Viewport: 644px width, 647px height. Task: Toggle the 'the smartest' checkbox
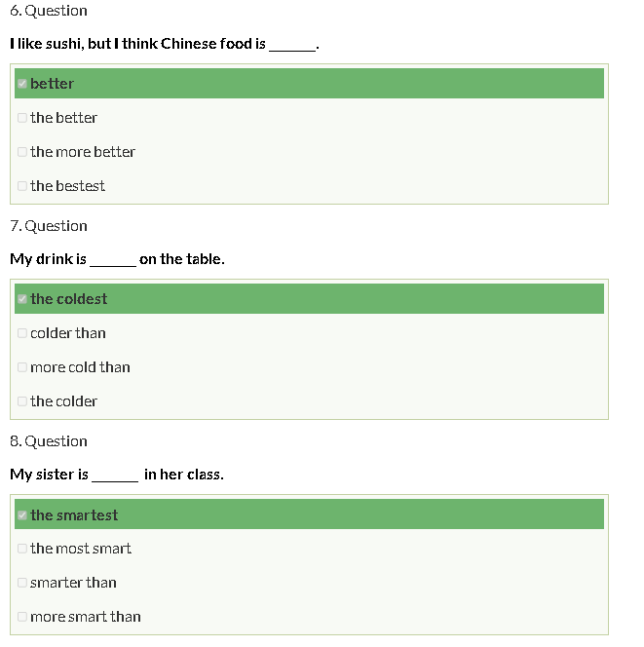[22, 515]
